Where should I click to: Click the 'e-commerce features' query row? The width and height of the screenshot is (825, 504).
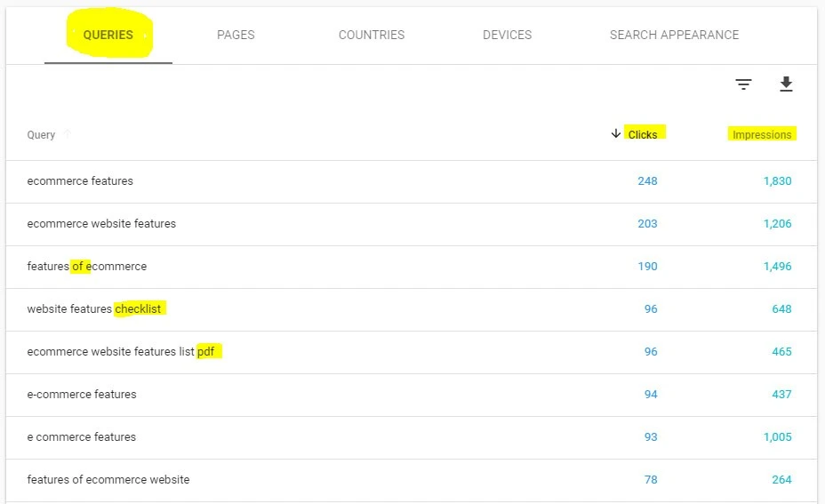tap(82, 395)
